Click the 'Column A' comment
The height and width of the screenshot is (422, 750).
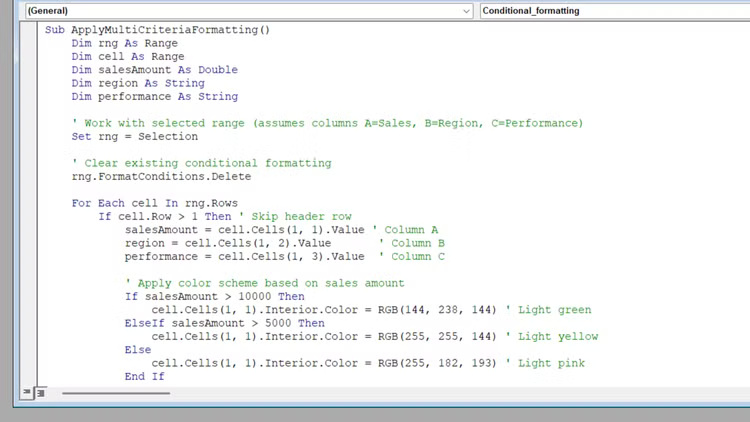405,230
